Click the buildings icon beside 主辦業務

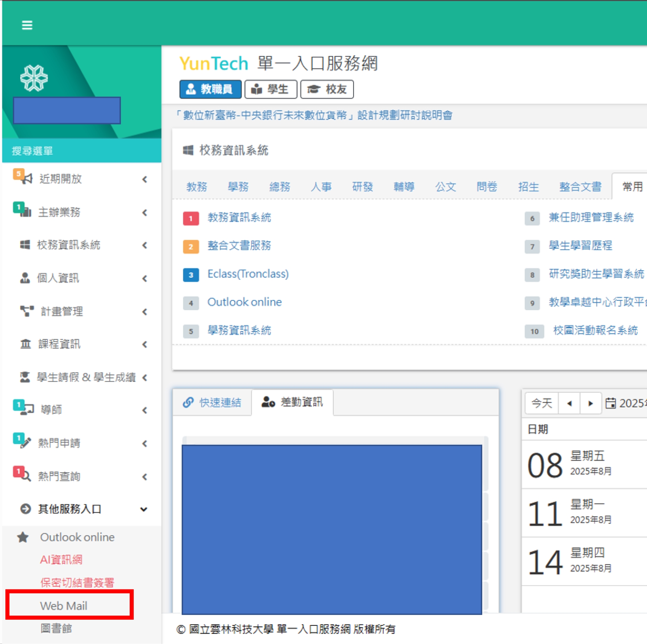pos(26,212)
